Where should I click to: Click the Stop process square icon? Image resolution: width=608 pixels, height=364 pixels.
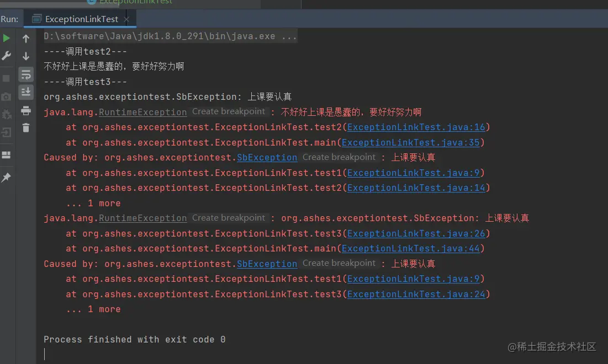(x=6, y=78)
